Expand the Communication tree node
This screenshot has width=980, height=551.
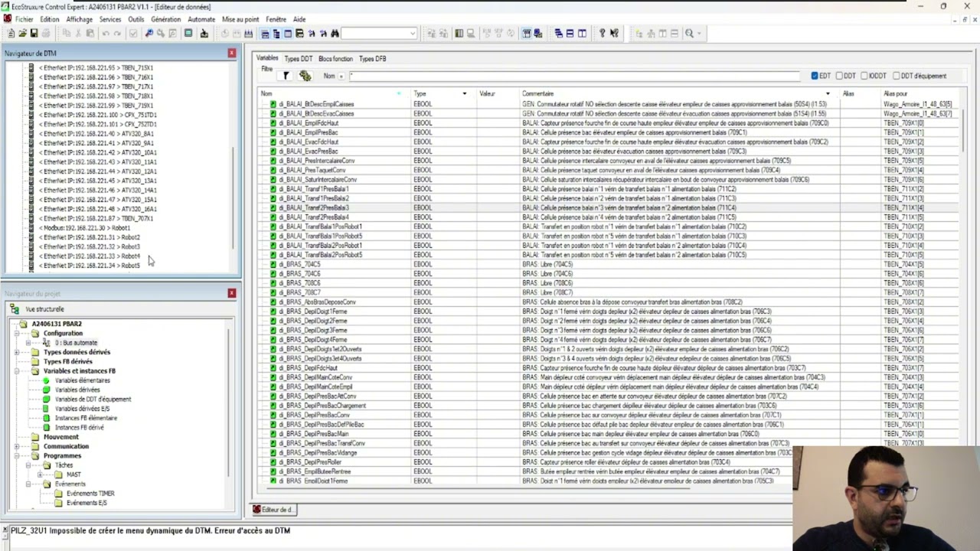pyautogui.click(x=17, y=446)
